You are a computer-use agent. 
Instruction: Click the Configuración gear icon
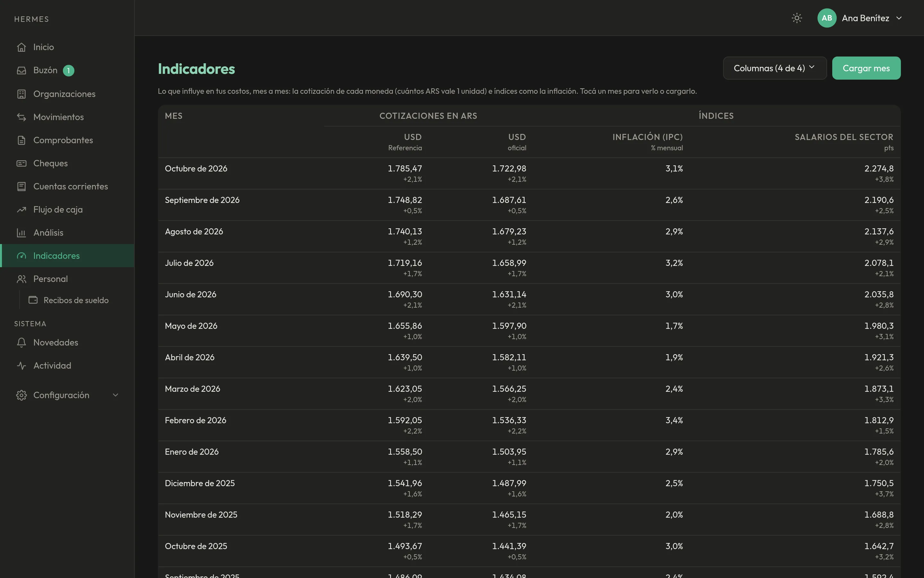(21, 395)
